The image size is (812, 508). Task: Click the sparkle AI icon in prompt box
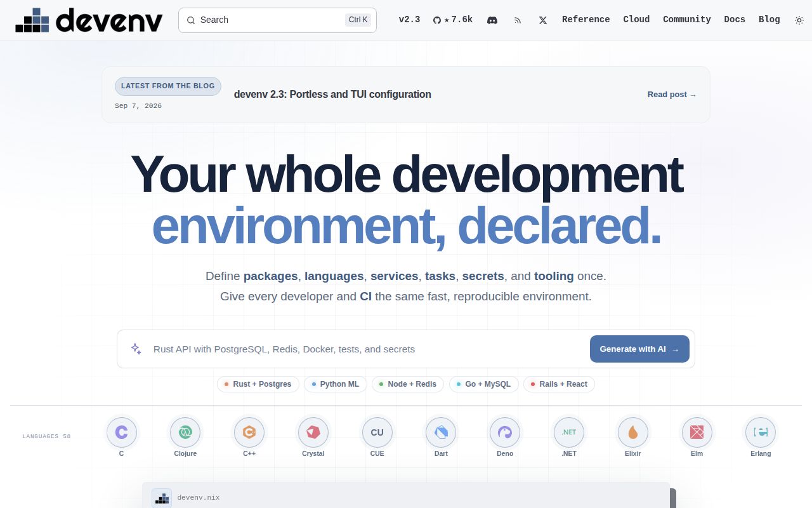[136, 349]
